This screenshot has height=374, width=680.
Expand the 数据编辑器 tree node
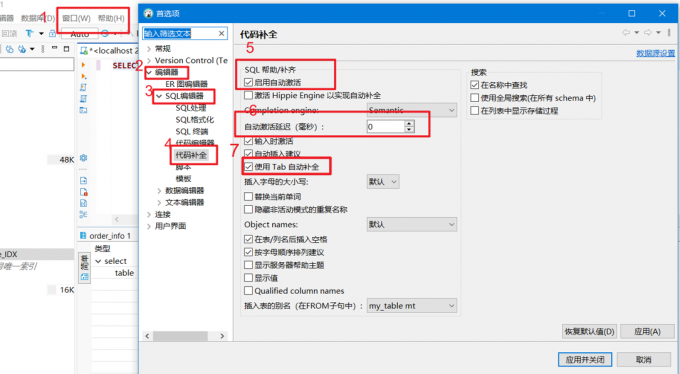coord(159,190)
